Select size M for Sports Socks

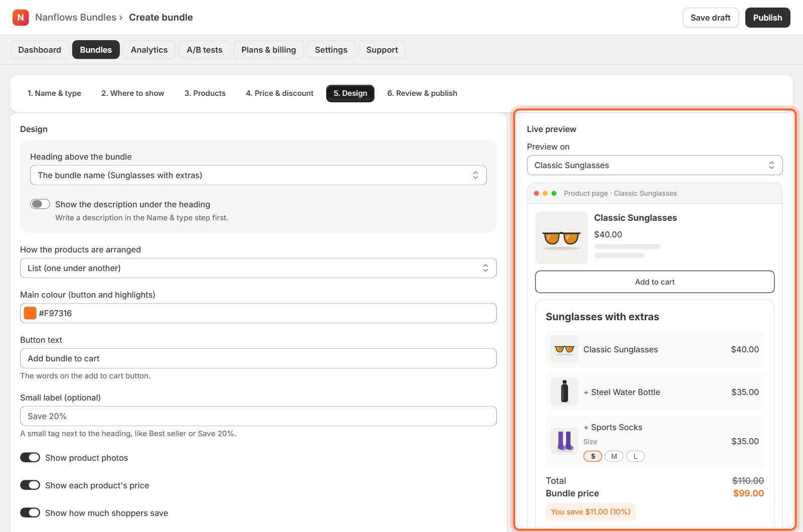[614, 456]
